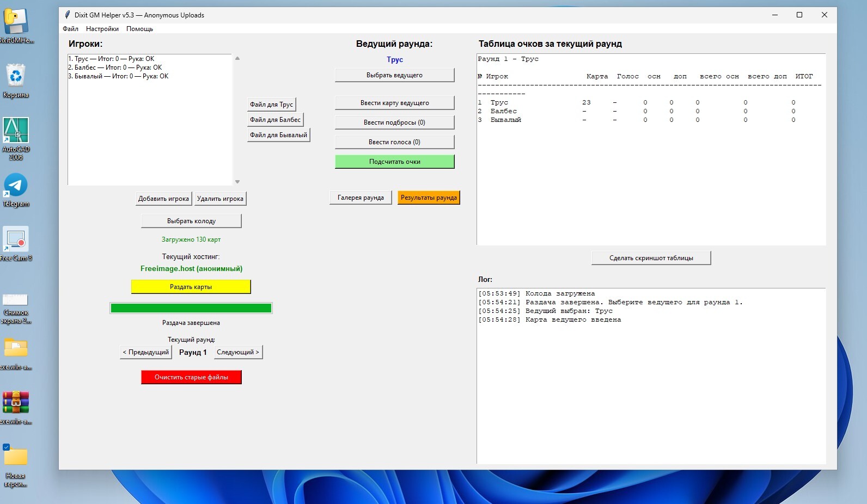Image resolution: width=867 pixels, height=504 pixels.
Task: Launch Free Cam 8 from the desktop
Action: point(16,244)
